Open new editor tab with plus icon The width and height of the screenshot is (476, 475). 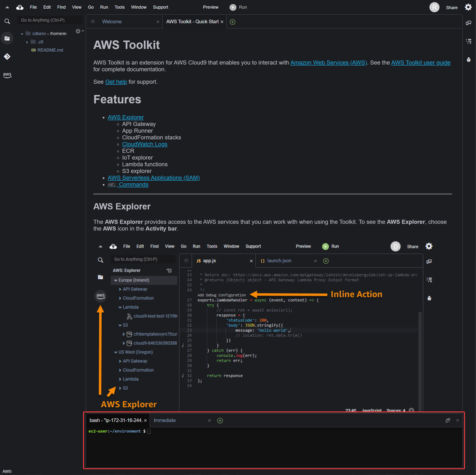coord(232,22)
